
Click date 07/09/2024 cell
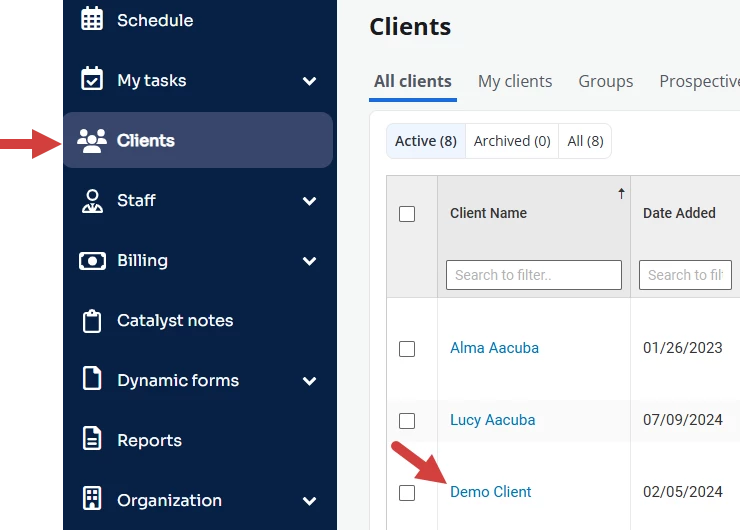[682, 420]
